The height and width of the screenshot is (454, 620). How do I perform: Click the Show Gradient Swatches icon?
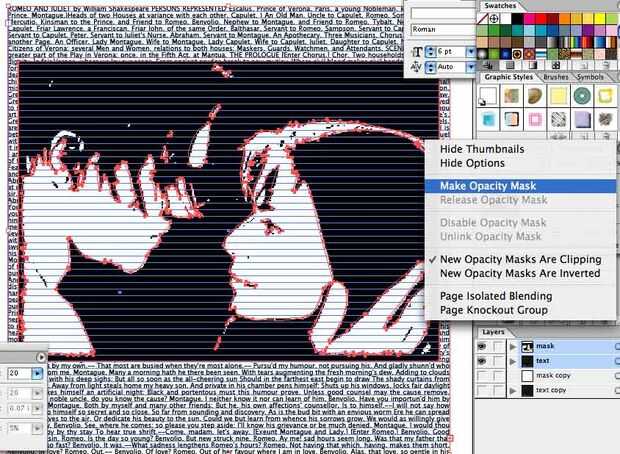point(533,66)
